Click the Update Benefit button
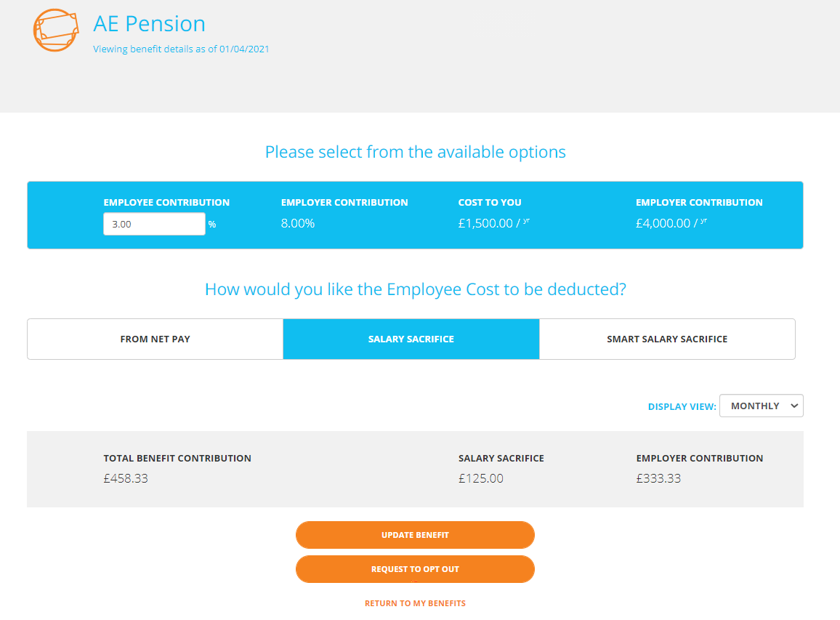Screen dimensions: 840x620 click(415, 535)
